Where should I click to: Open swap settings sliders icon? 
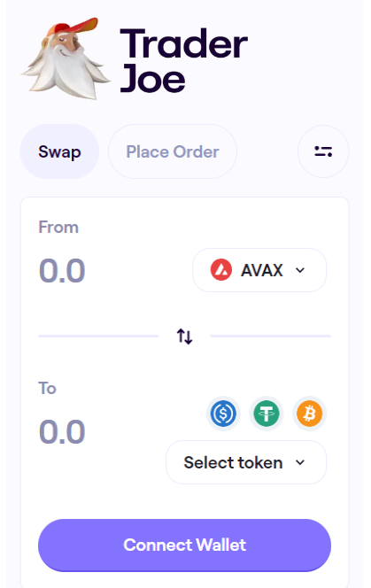323,151
